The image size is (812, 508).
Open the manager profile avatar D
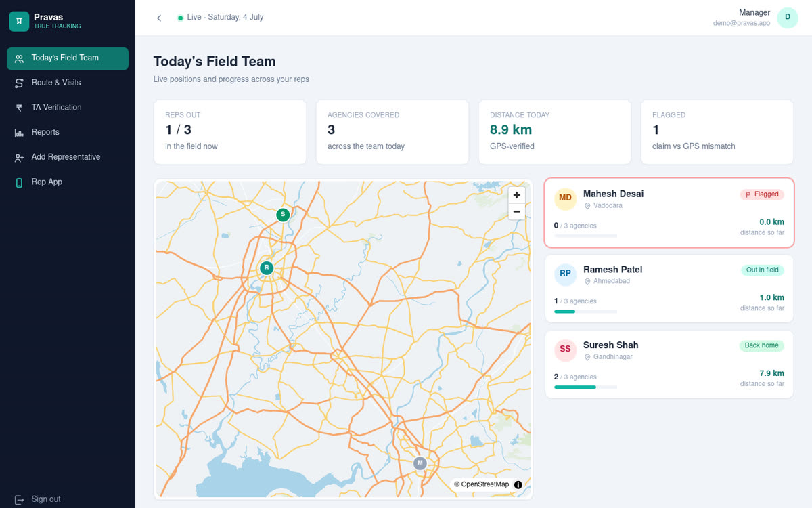[x=788, y=18]
